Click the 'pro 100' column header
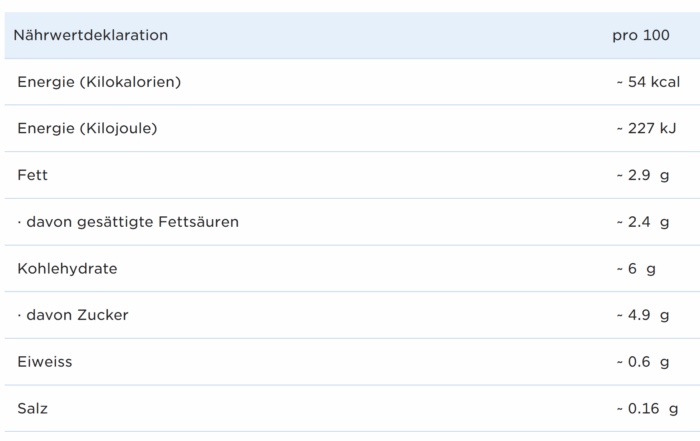The width and height of the screenshot is (700, 441). [641, 36]
